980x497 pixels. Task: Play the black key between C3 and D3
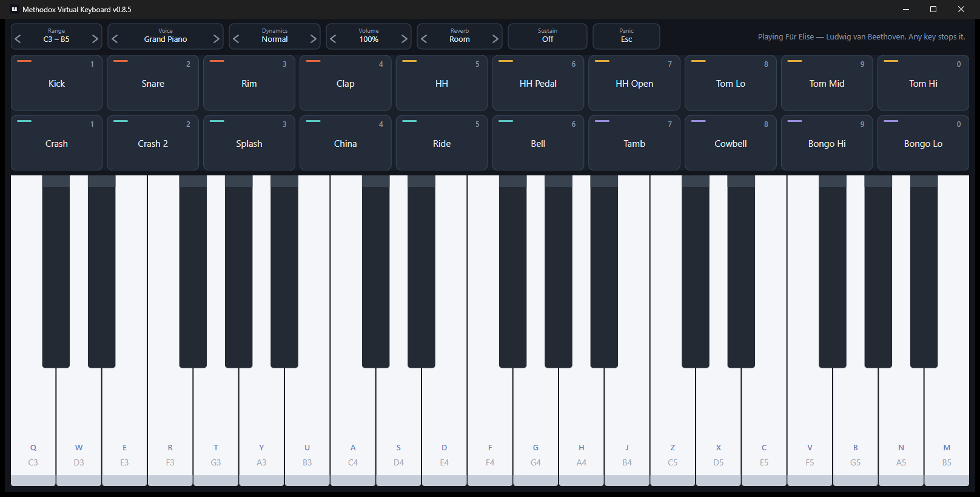pyautogui.click(x=56, y=272)
